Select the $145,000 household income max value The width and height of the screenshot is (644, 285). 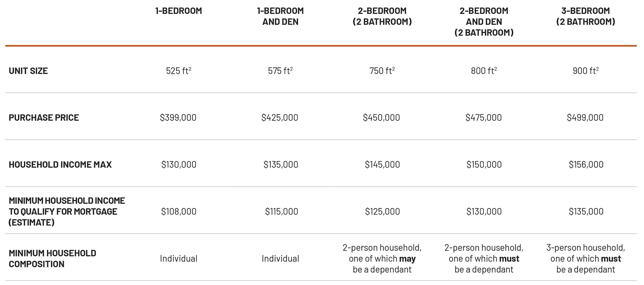[x=382, y=165]
